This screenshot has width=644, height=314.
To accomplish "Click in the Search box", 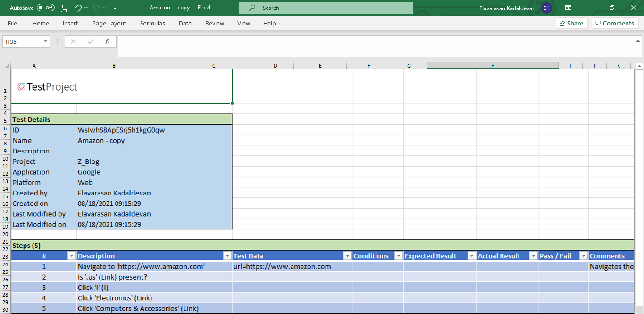I will point(326,8).
